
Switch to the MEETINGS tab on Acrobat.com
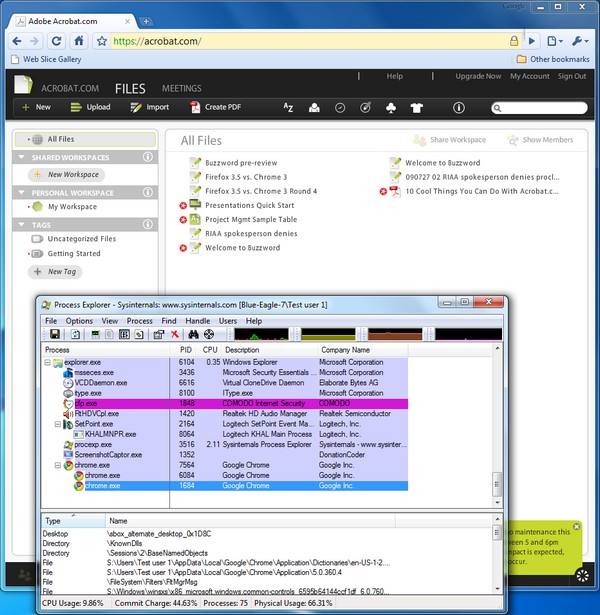click(x=182, y=89)
